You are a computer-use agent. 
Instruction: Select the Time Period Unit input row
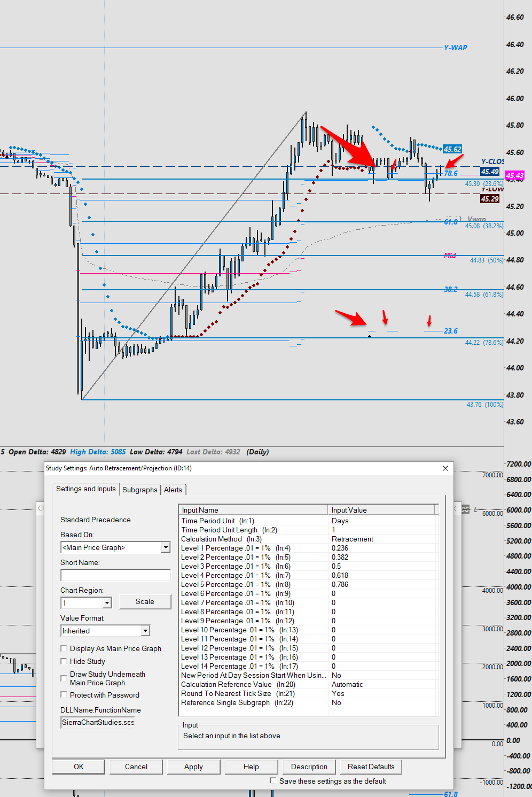point(308,521)
